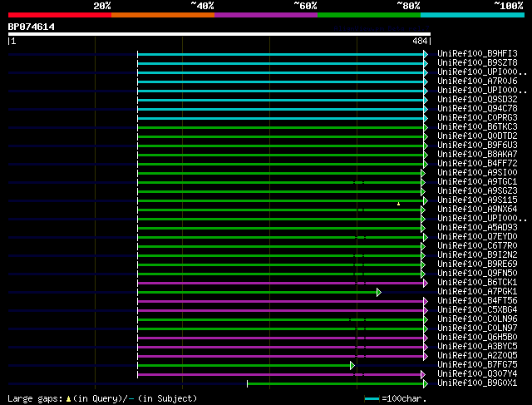The height and width of the screenshot is (405, 532).
Task: Click the purple alignment bar for C5XBG4
Action: tap(281, 310)
